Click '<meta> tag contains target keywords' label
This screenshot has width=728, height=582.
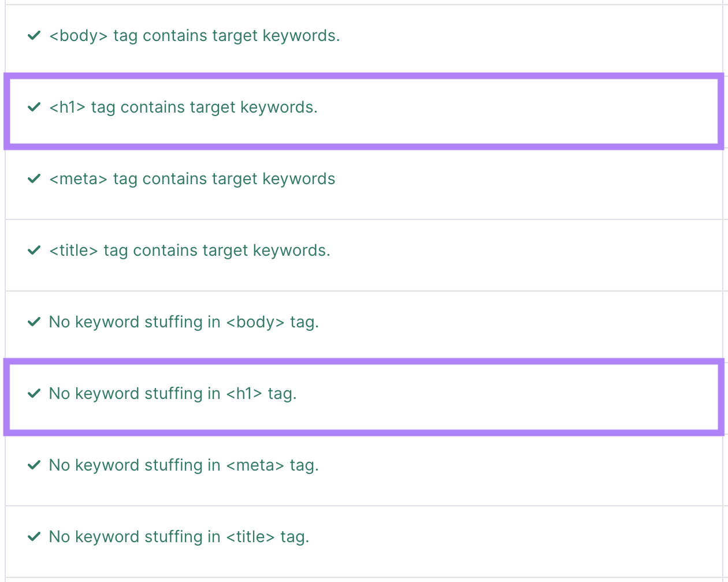(192, 179)
